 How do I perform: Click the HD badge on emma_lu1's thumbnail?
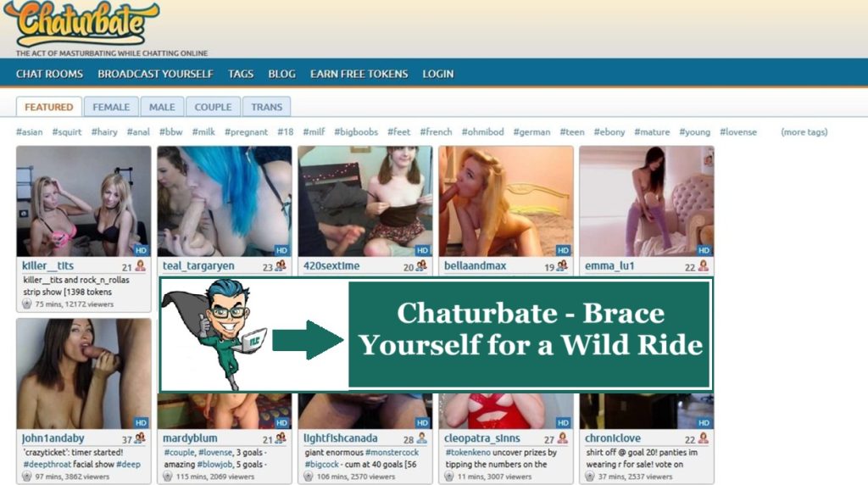(x=704, y=250)
